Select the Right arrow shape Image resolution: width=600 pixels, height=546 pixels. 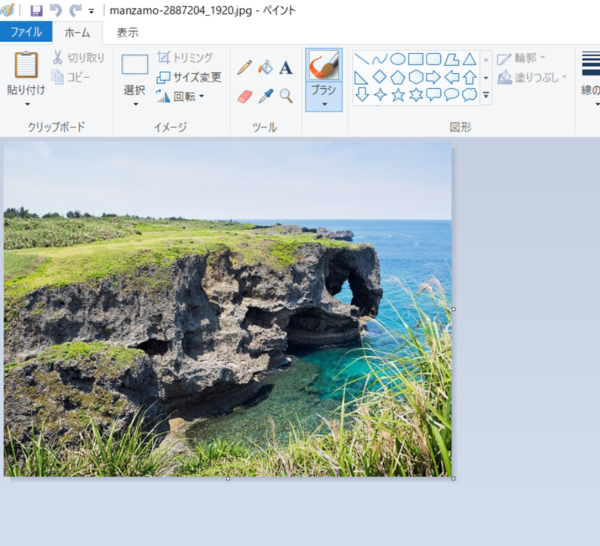click(x=434, y=77)
